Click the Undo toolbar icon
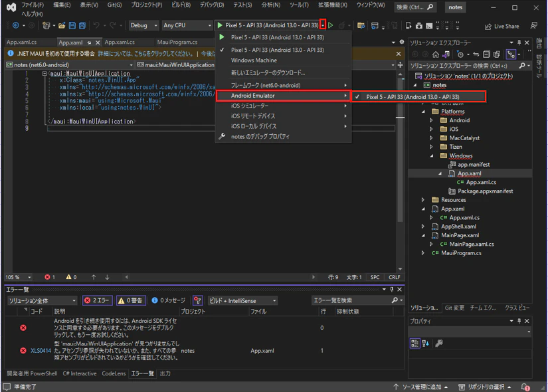 [96, 25]
